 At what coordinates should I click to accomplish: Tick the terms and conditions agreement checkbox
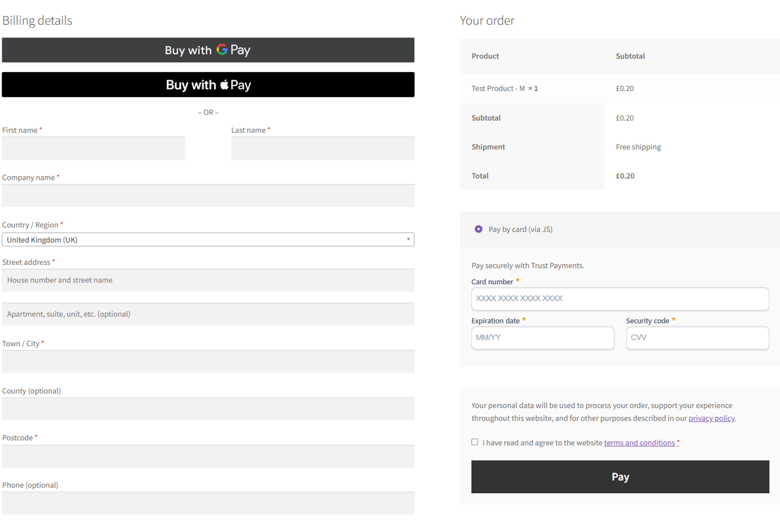click(475, 442)
